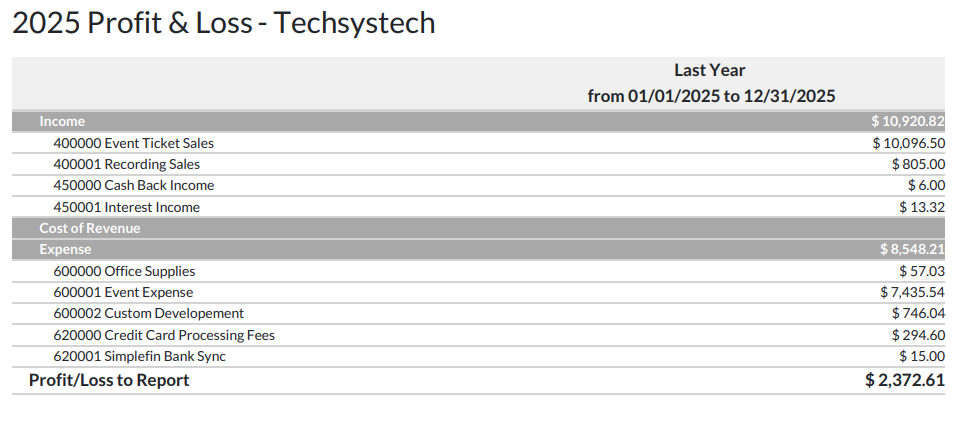Click the Income total $ 10,920.82

908,121
